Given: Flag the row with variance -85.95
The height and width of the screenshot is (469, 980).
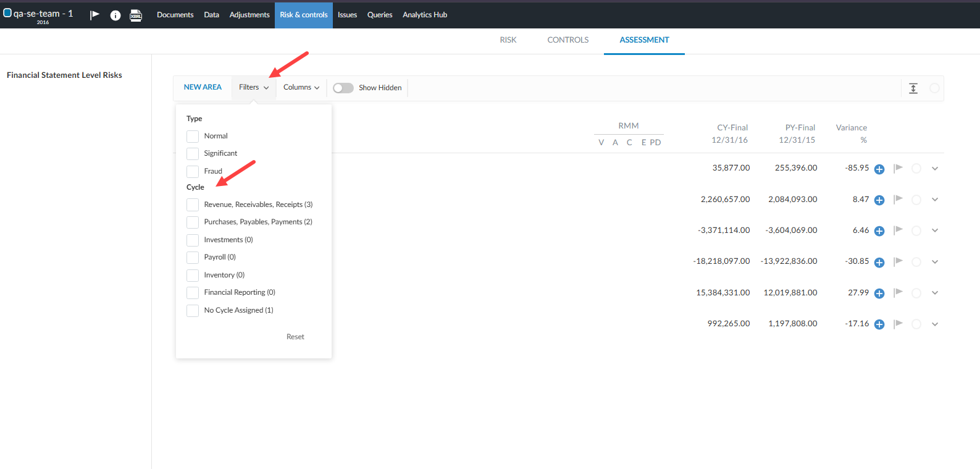Looking at the screenshot, I should coord(898,168).
